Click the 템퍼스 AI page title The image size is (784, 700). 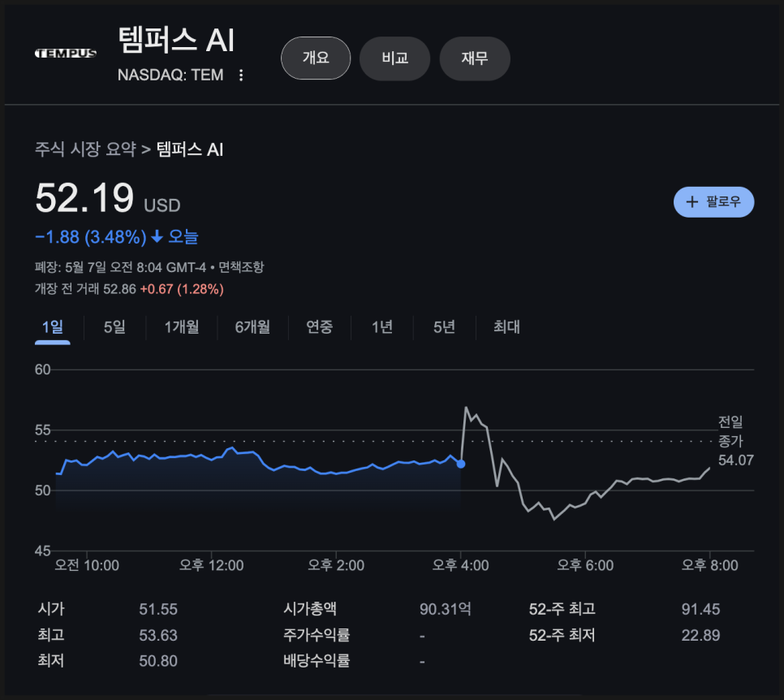pos(176,40)
